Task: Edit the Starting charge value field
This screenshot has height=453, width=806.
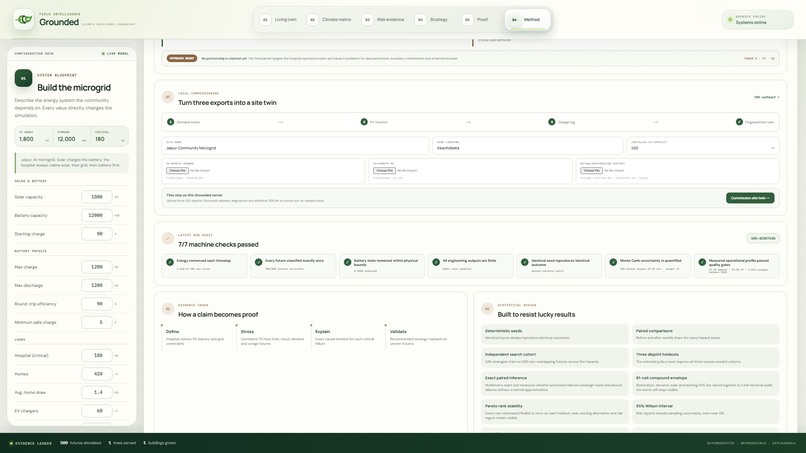Action: 97,234
